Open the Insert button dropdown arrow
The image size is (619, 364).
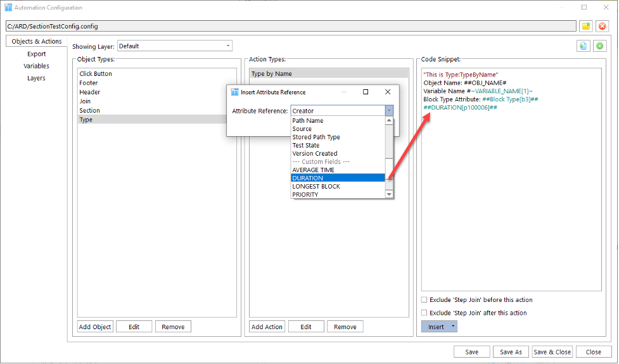pos(452,327)
